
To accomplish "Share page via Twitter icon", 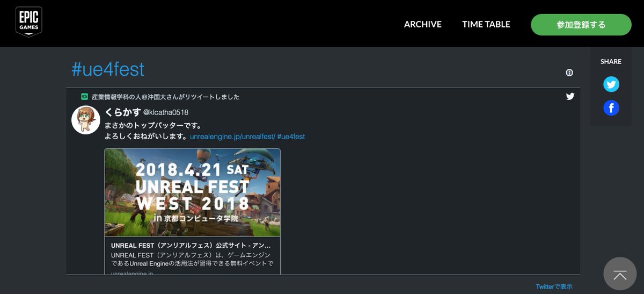I will tap(611, 84).
